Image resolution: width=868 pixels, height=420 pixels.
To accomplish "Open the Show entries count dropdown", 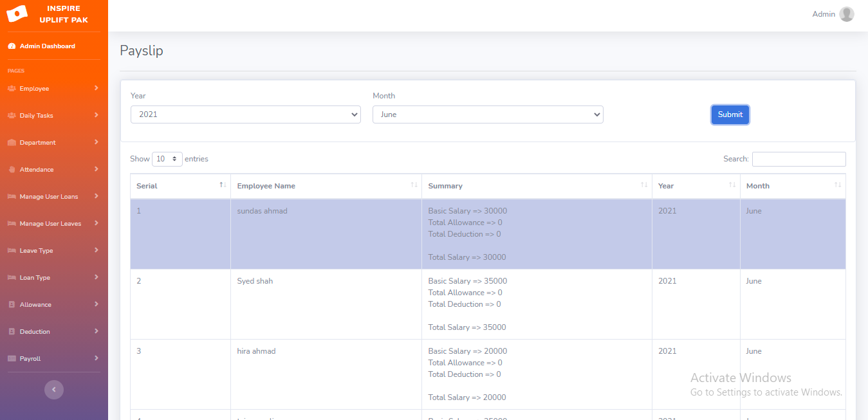I will click(x=167, y=159).
